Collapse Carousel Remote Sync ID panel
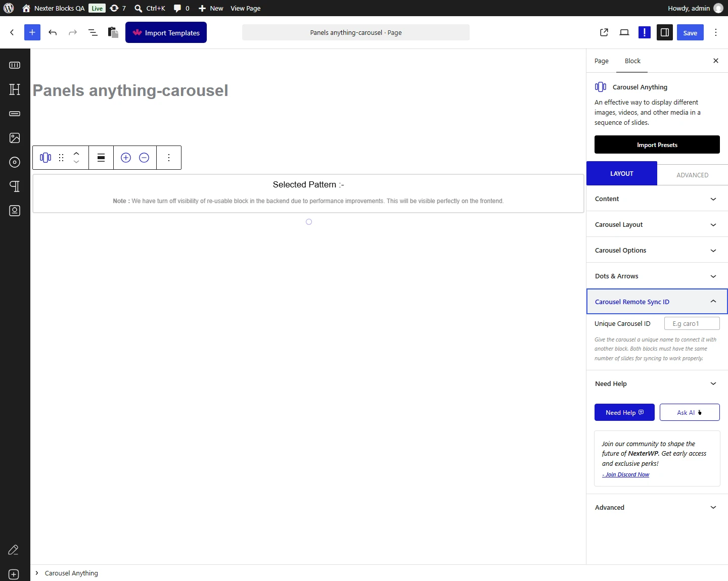Viewport: 728px width, 581px height. tap(657, 302)
